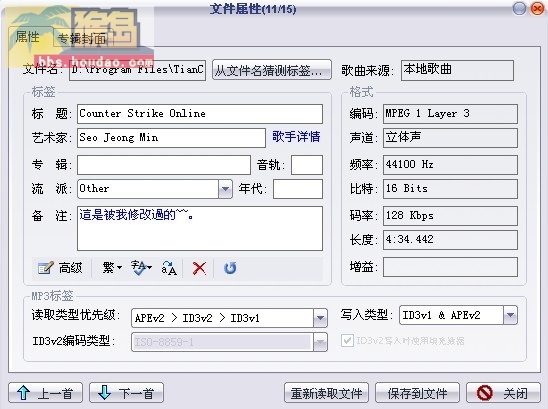Click the blue undo arrow icon
Image resolution: width=548 pixels, height=409 pixels.
pyautogui.click(x=230, y=268)
